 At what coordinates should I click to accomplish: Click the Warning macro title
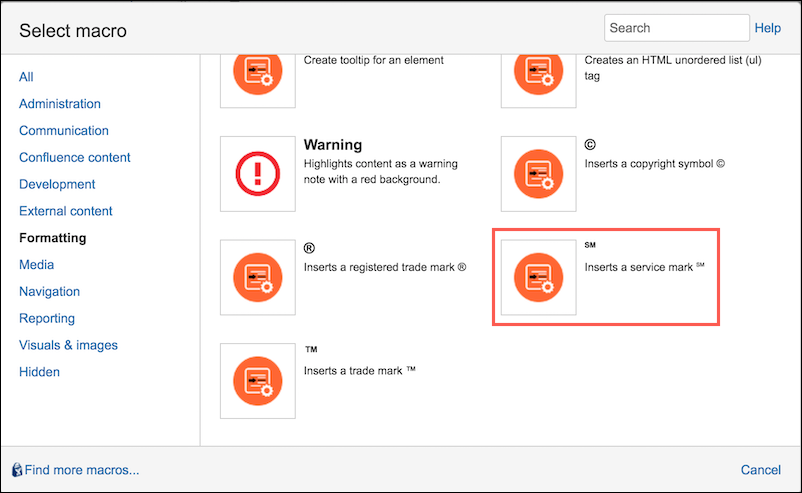pyautogui.click(x=333, y=145)
